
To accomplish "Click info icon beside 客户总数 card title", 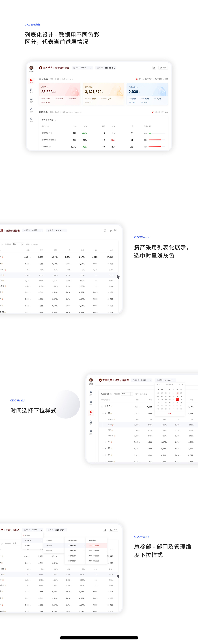I will 93,87.
